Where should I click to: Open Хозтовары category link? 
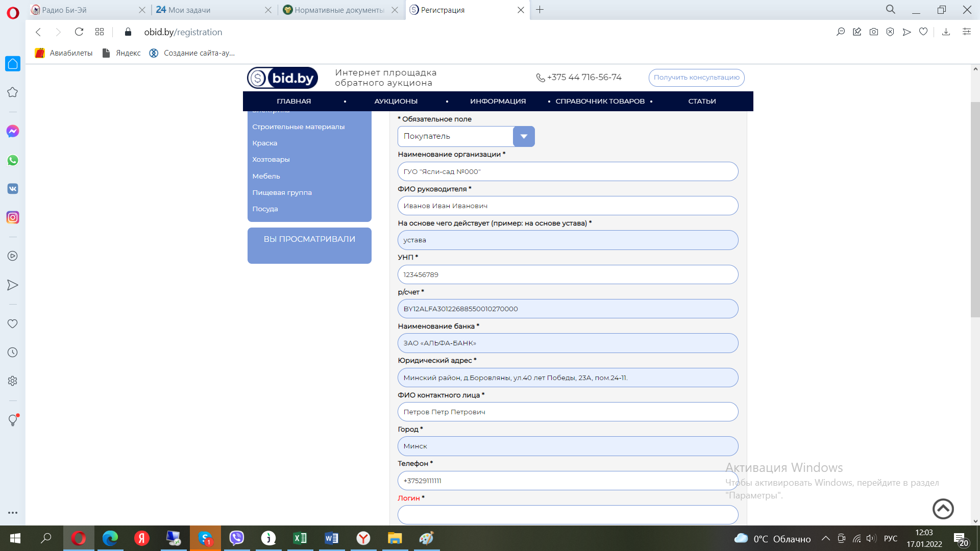pos(271,159)
